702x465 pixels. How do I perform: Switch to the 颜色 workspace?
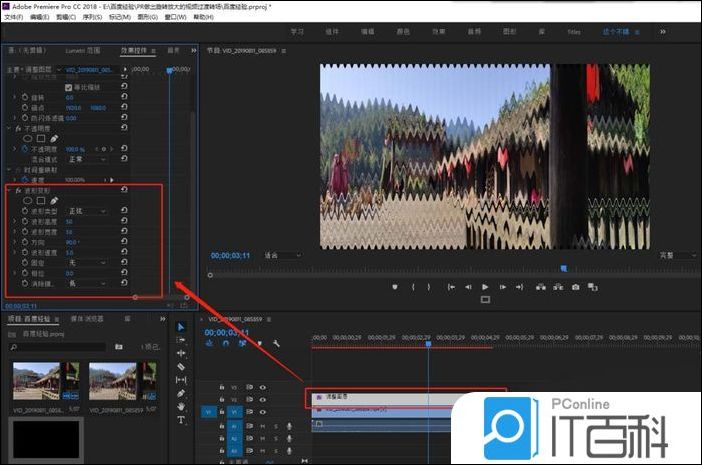pyautogui.click(x=400, y=32)
